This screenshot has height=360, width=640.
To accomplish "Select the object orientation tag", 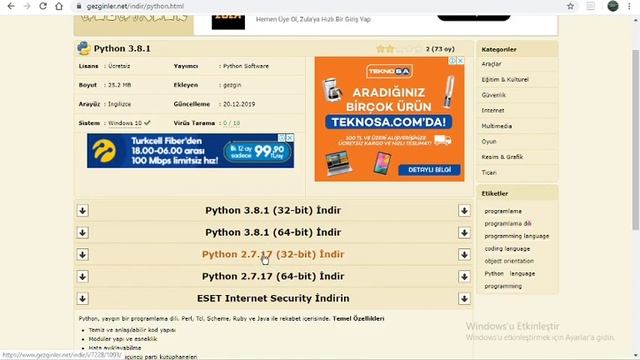I will point(509,261).
